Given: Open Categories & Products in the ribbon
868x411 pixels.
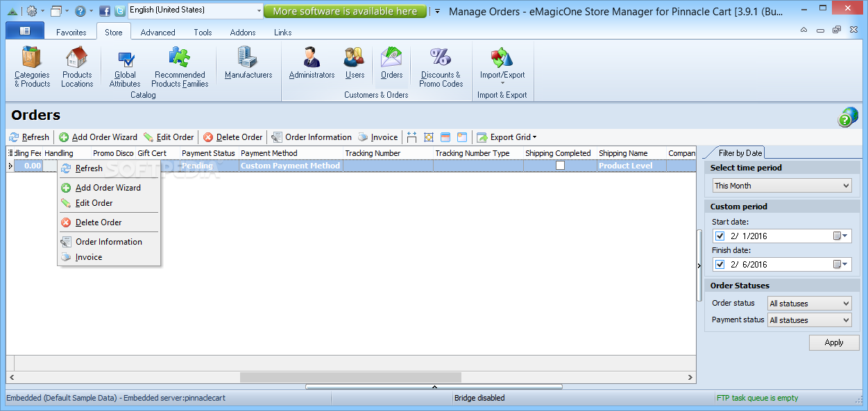Looking at the screenshot, I should coord(32,67).
